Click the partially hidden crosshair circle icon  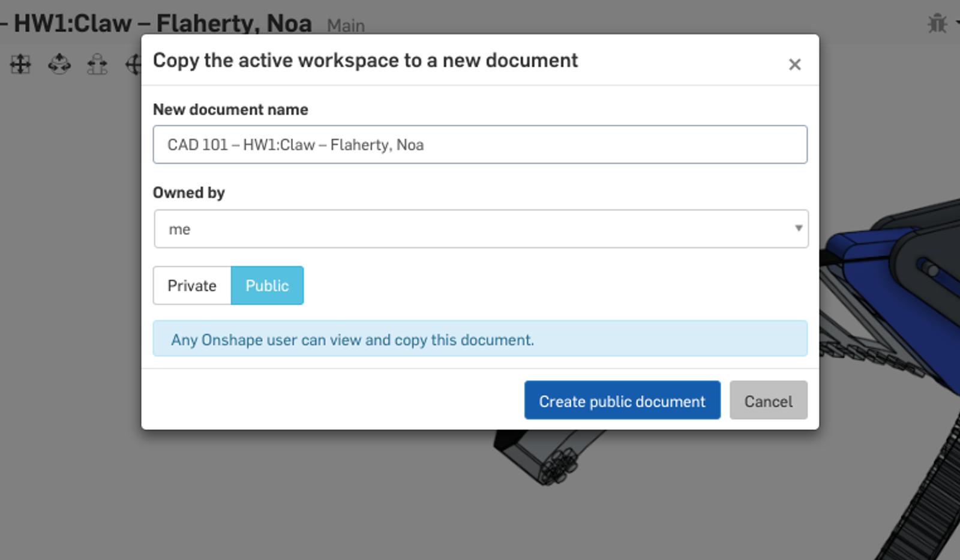(134, 64)
